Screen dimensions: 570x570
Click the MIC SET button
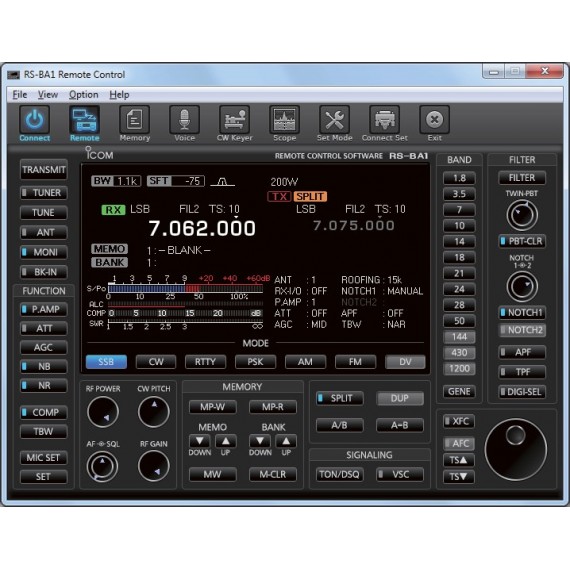[44, 458]
